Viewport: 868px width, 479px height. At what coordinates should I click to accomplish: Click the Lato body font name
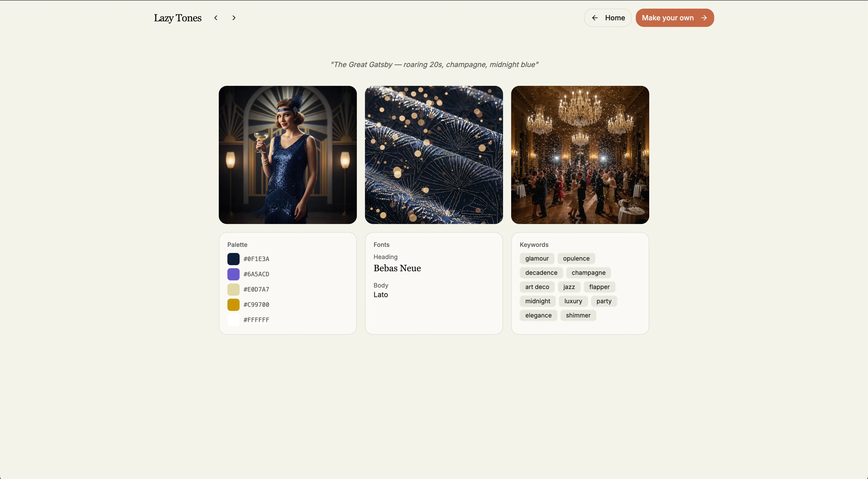(x=380, y=295)
